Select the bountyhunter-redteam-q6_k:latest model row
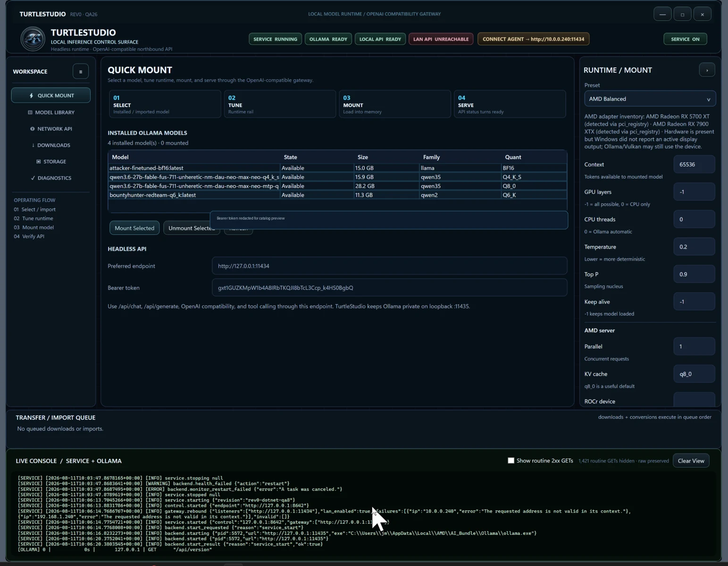Image resolution: width=728 pixels, height=566 pixels. point(337,195)
